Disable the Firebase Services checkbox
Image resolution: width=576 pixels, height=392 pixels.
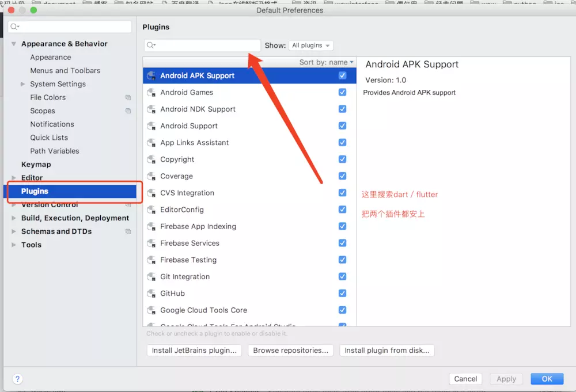click(342, 243)
